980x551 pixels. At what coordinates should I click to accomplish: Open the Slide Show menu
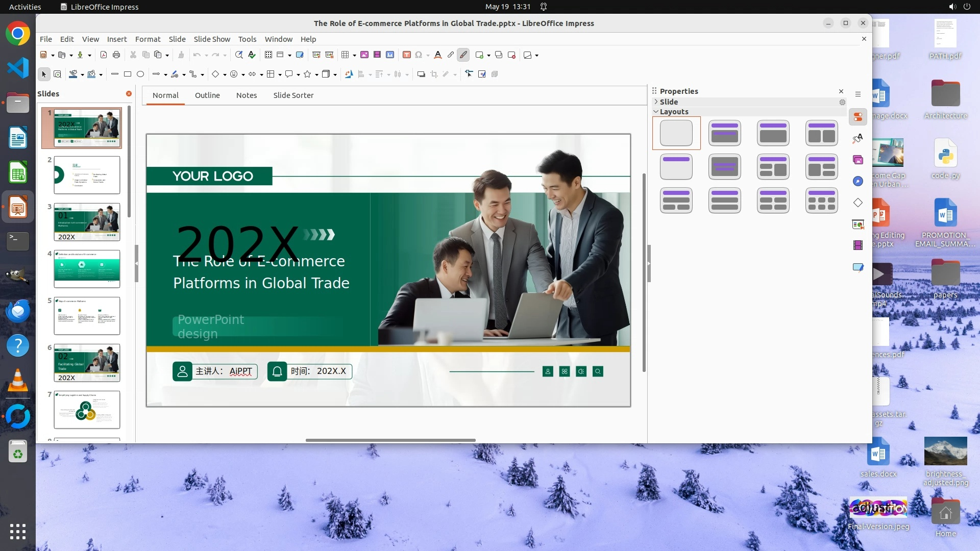[212, 39]
